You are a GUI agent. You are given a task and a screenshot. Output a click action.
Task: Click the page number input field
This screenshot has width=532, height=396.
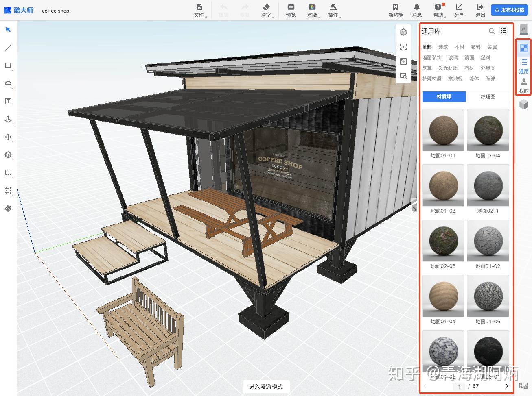pos(460,387)
